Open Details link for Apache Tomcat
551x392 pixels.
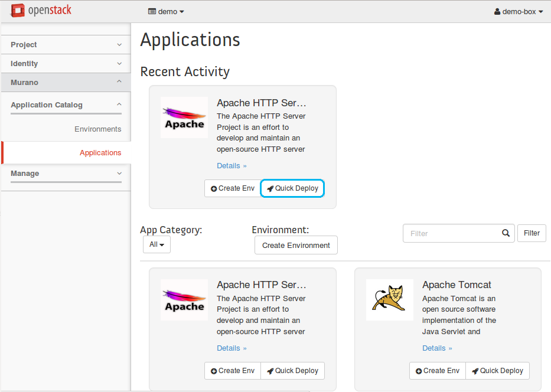tap(437, 348)
